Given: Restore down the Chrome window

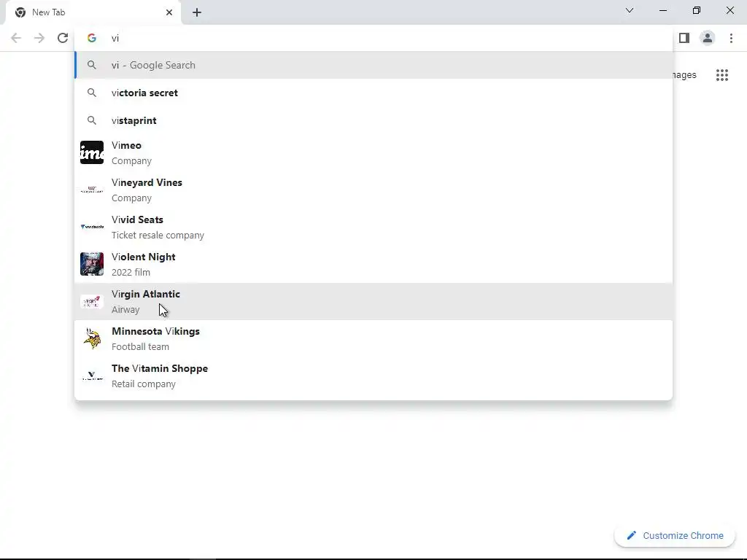Looking at the screenshot, I should (697, 10).
